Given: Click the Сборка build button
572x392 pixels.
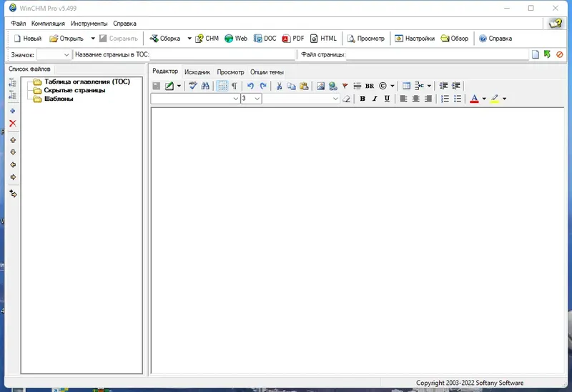Looking at the screenshot, I should click(165, 39).
